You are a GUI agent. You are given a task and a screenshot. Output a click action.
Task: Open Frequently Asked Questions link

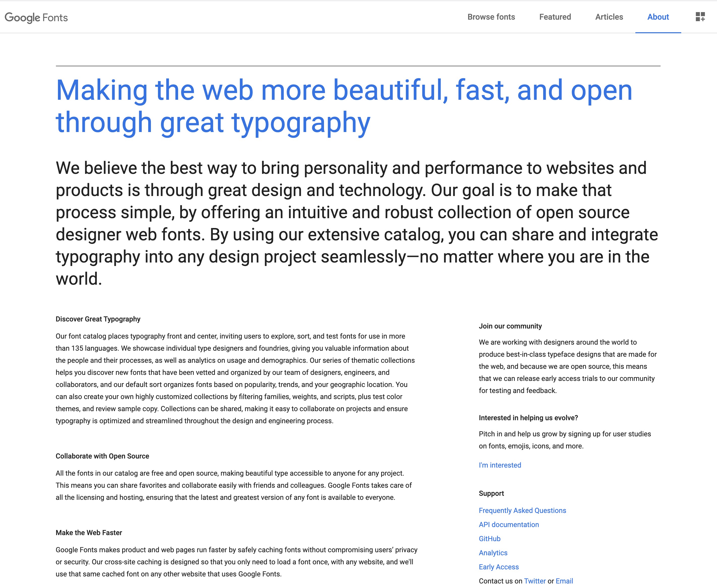tap(522, 510)
